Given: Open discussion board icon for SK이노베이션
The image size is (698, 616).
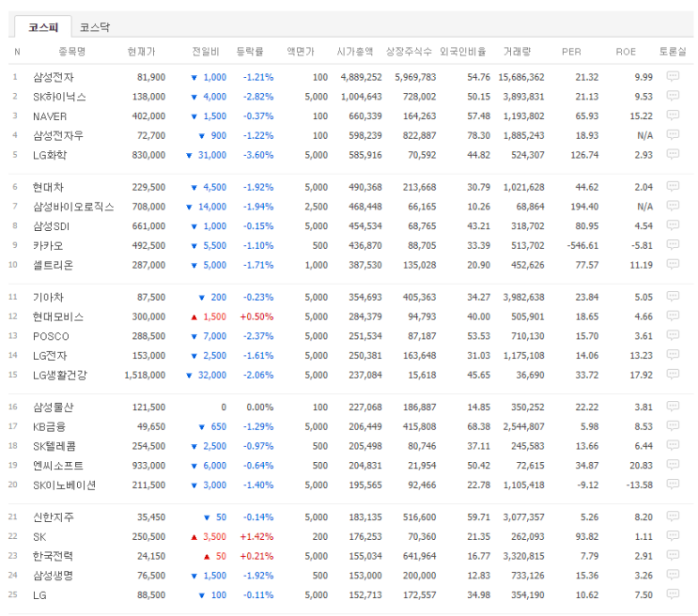Looking at the screenshot, I should pyautogui.click(x=673, y=484).
